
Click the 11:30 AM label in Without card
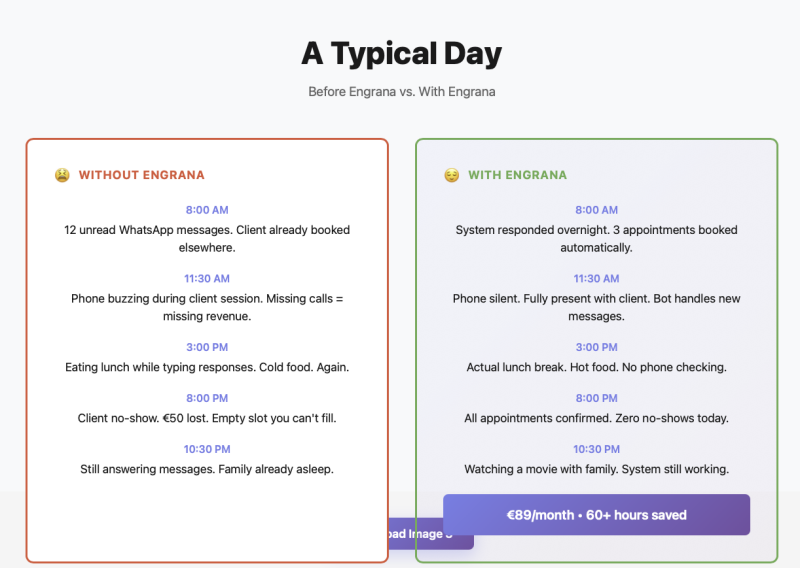(x=207, y=279)
